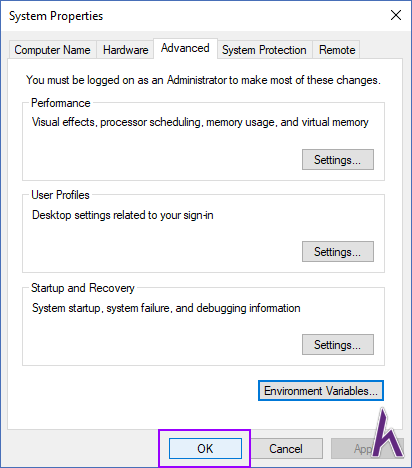Click the User Profiles group label

pos(60,195)
